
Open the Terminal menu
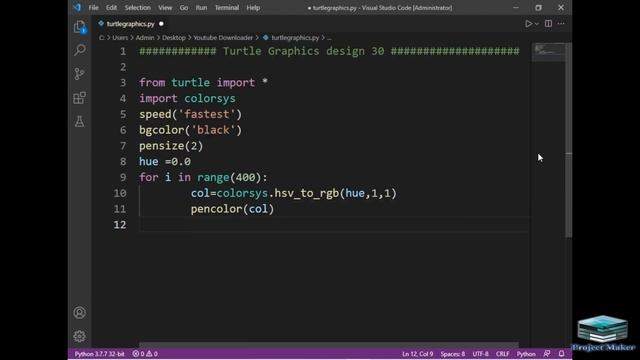click(227, 8)
